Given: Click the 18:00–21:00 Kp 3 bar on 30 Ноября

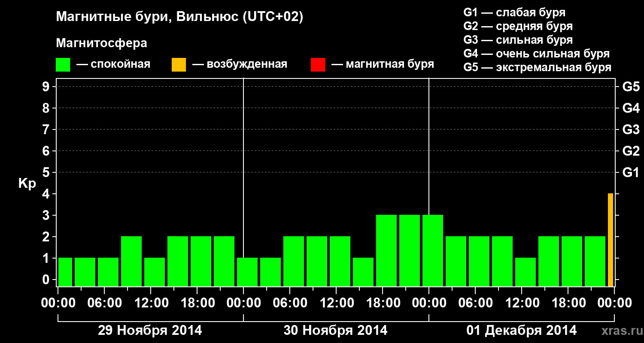Looking at the screenshot, I should (x=386, y=251).
